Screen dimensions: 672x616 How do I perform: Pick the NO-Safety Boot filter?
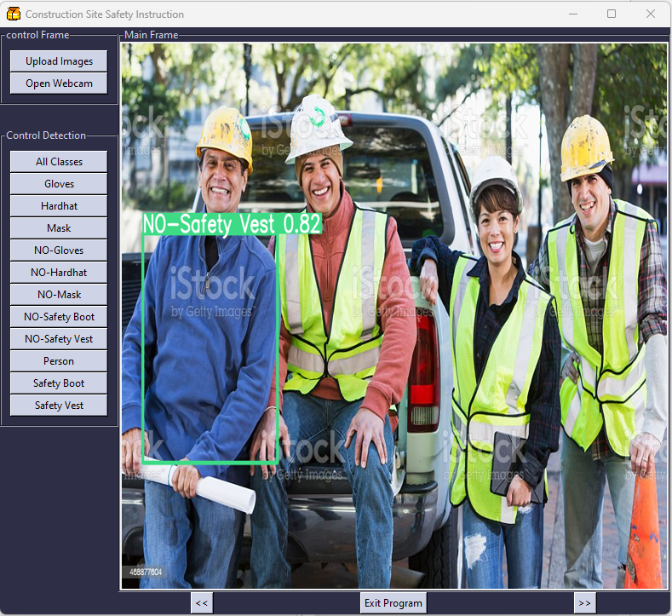tap(59, 317)
